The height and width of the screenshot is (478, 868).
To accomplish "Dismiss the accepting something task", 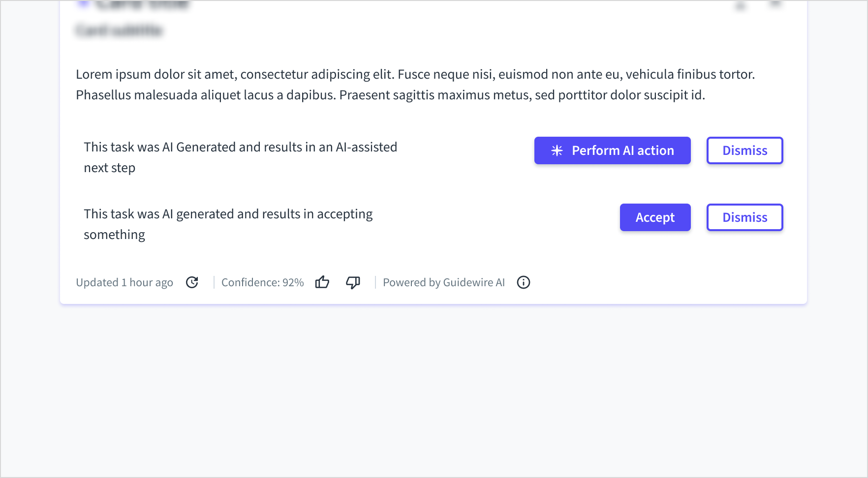I will click(x=745, y=217).
